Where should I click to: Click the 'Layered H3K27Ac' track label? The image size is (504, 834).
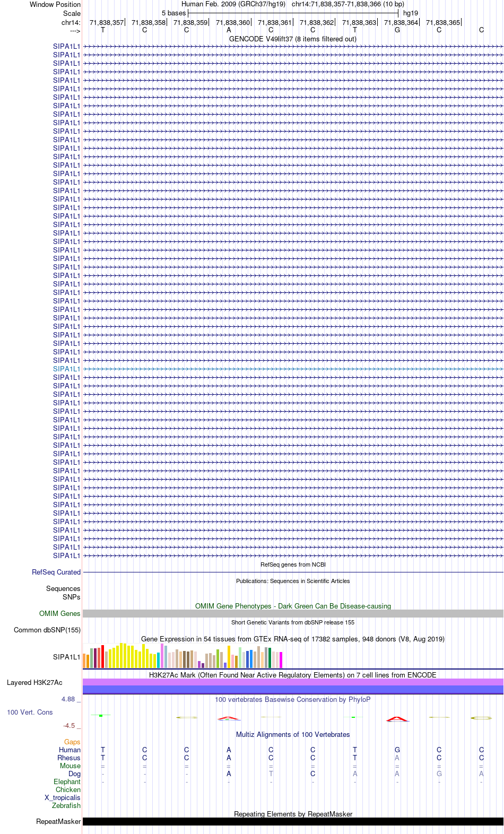tap(34, 682)
